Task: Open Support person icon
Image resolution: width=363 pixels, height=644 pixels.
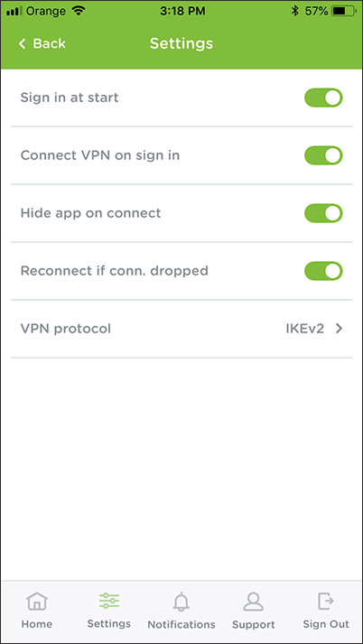Action: point(254,602)
